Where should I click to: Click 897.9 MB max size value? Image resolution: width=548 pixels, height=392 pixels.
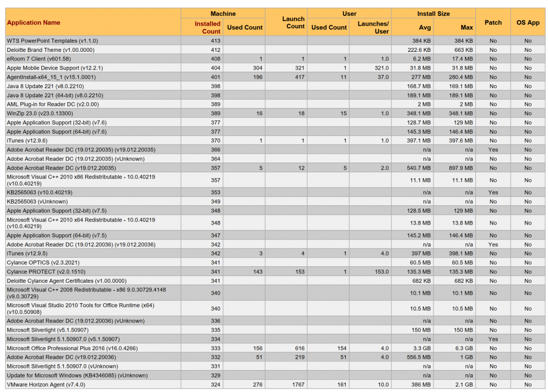pyautogui.click(x=461, y=168)
